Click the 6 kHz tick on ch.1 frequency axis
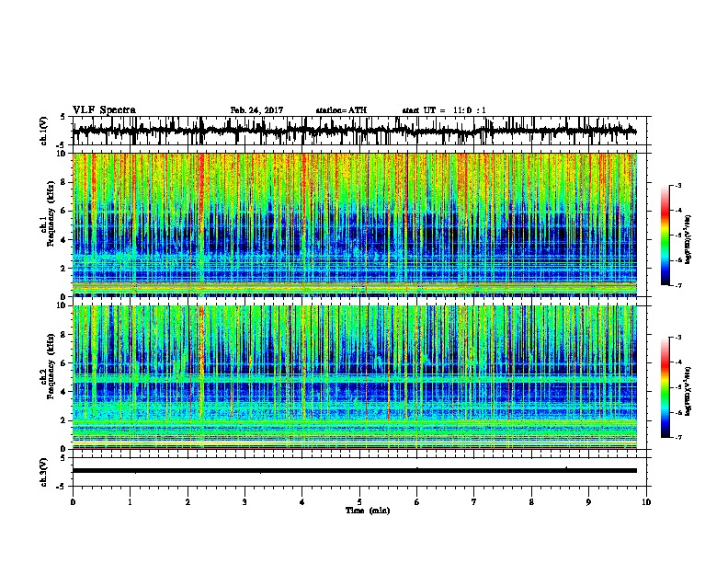Image resolution: width=728 pixels, height=563 pixels. [x=63, y=211]
